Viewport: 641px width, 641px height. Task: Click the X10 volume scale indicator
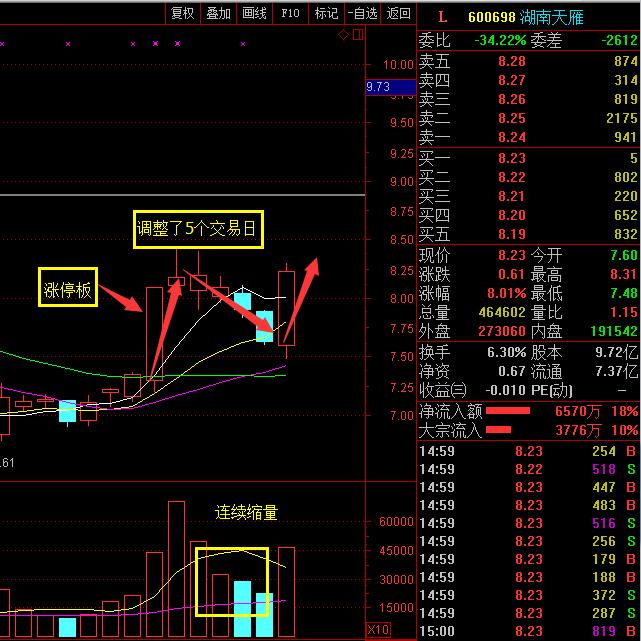[x=378, y=630]
